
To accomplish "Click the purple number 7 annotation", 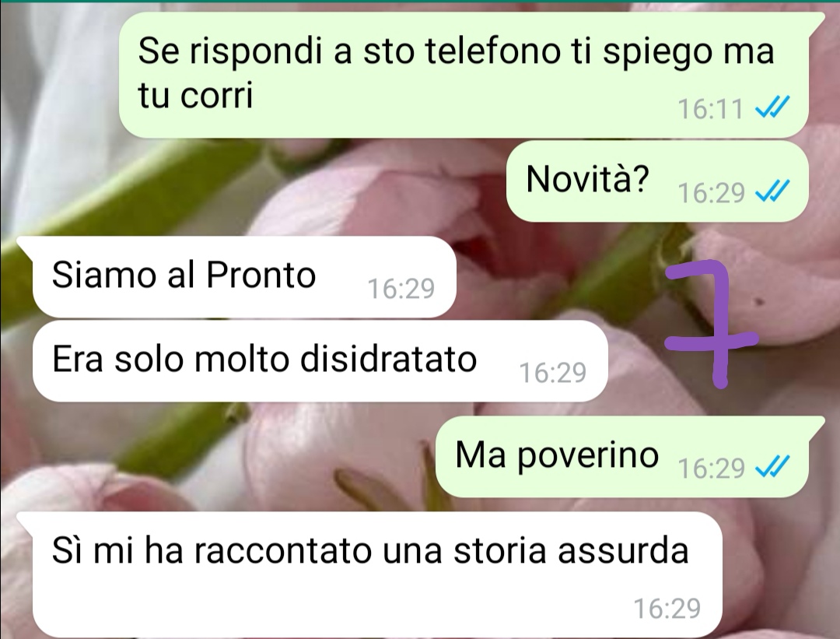I will [711, 324].
